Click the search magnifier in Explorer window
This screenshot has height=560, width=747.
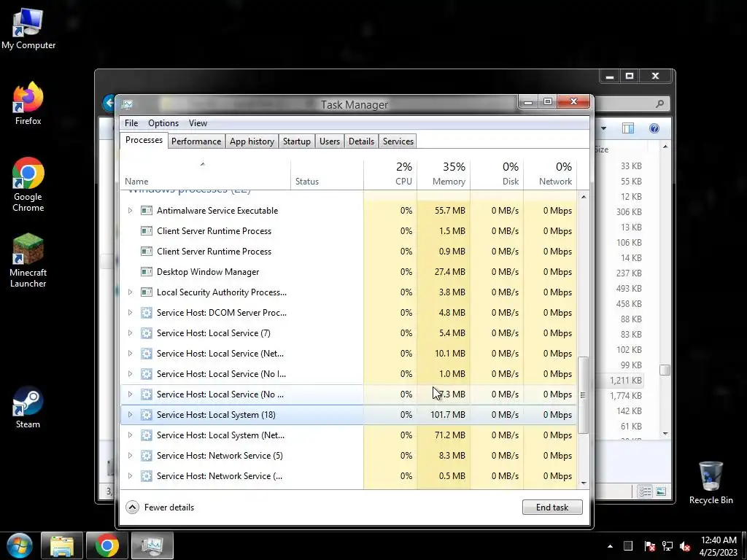(659, 104)
